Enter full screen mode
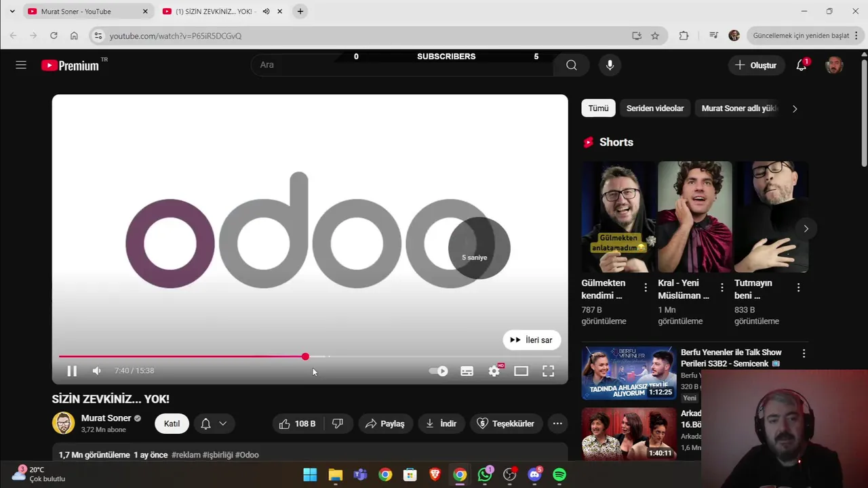The width and height of the screenshot is (868, 488). click(548, 371)
